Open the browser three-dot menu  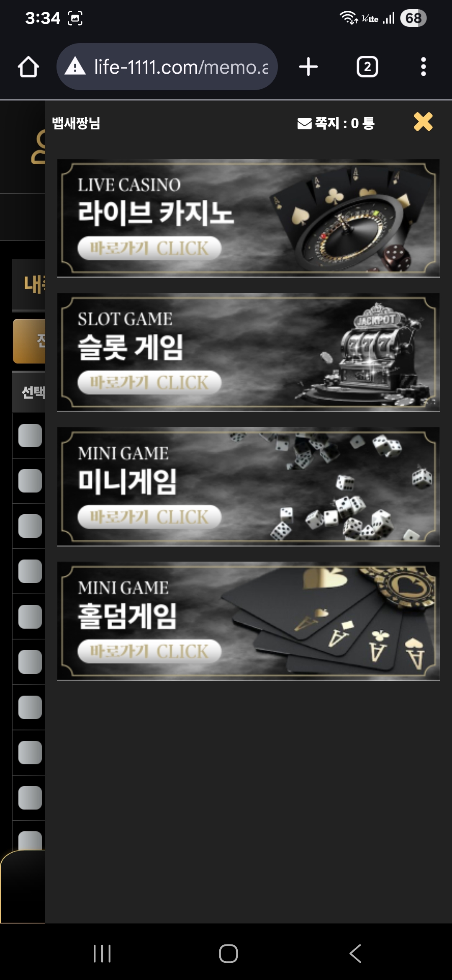tap(424, 67)
